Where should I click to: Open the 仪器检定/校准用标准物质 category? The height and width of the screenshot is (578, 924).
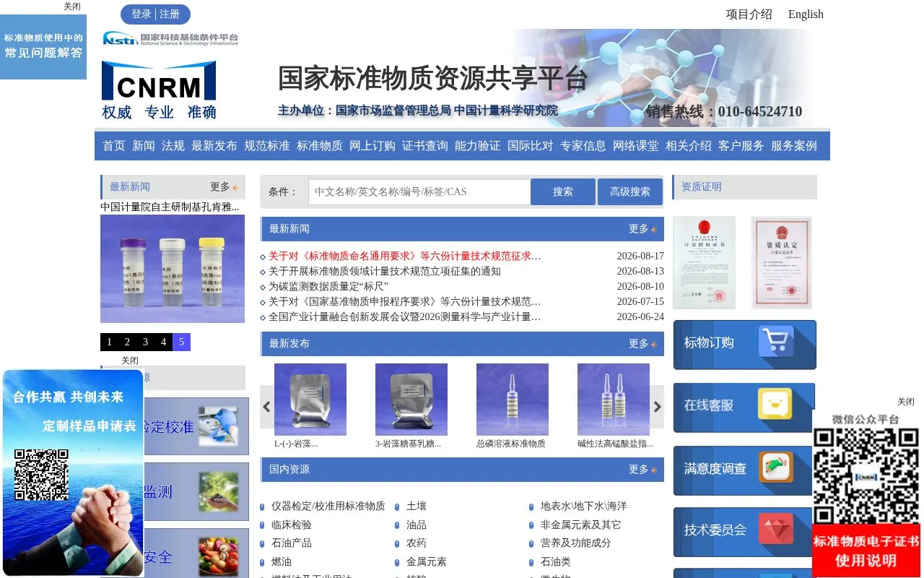[x=328, y=506]
